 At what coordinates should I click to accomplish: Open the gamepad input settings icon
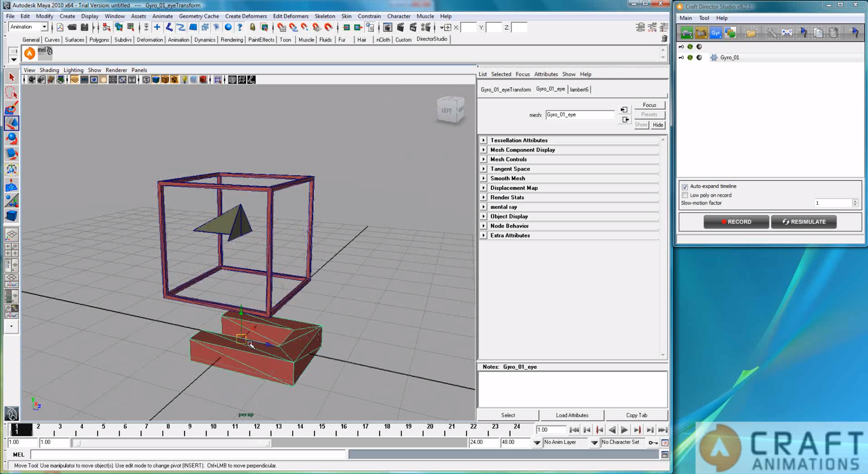click(x=787, y=33)
